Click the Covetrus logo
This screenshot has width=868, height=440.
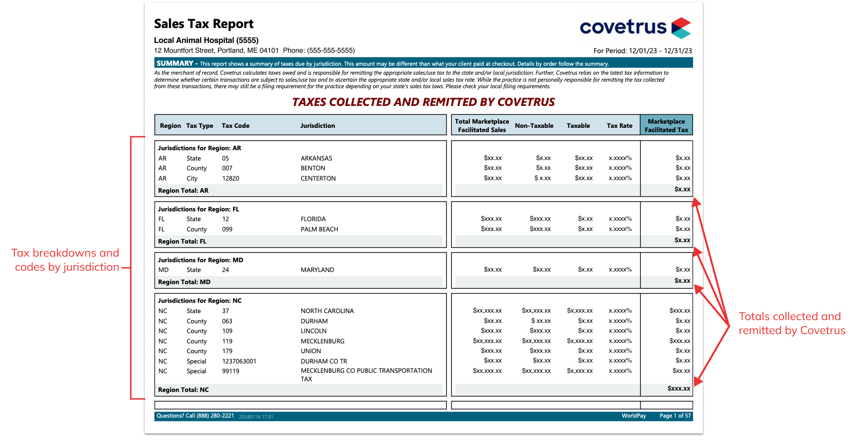(635, 28)
